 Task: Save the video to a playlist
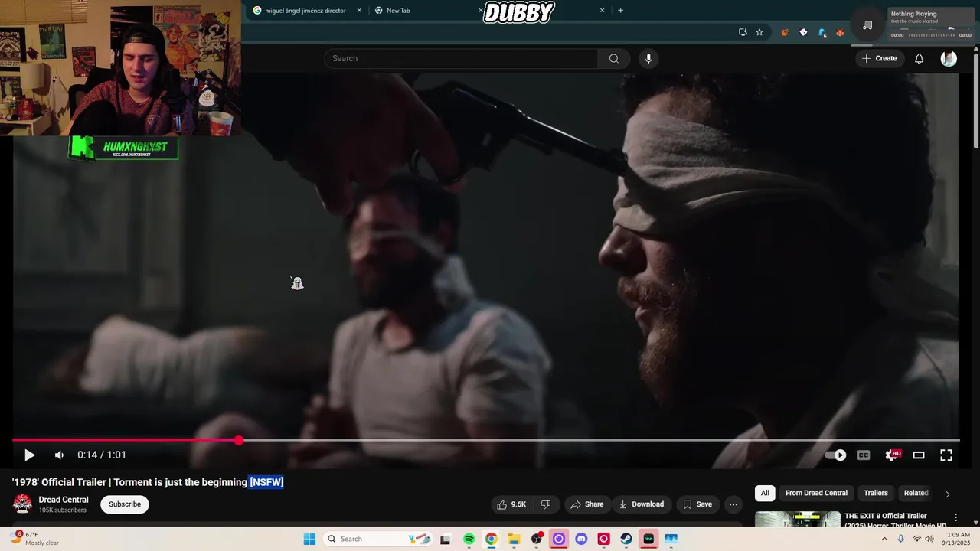coord(697,504)
